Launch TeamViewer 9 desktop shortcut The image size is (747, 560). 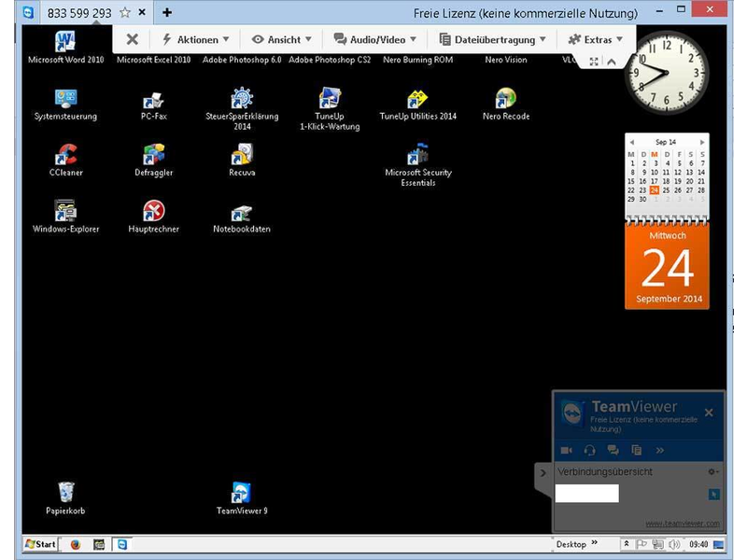click(242, 498)
